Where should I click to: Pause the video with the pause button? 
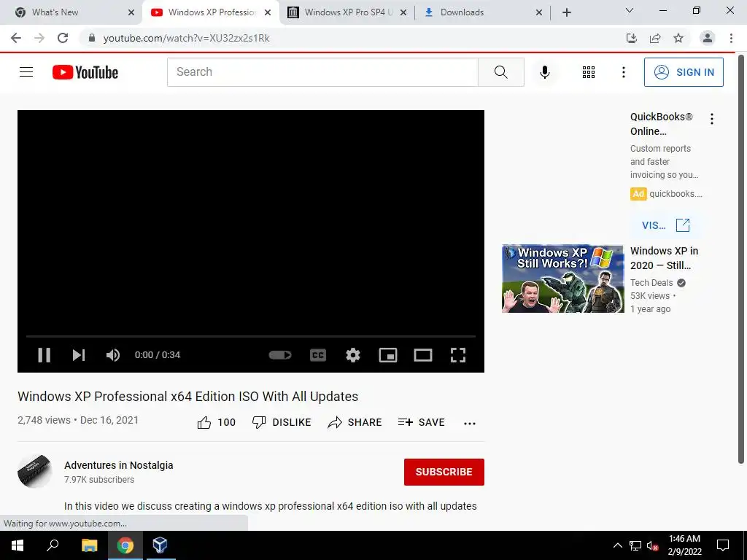pos(44,355)
